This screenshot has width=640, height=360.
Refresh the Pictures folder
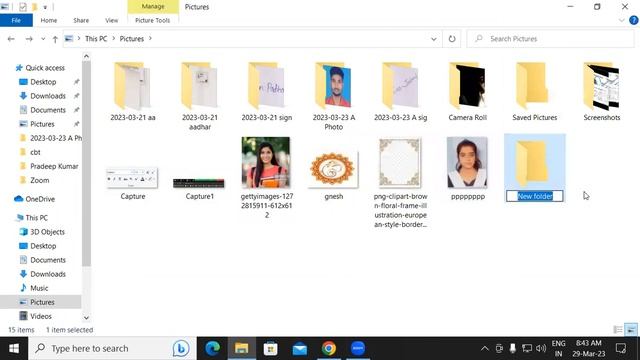[452, 39]
